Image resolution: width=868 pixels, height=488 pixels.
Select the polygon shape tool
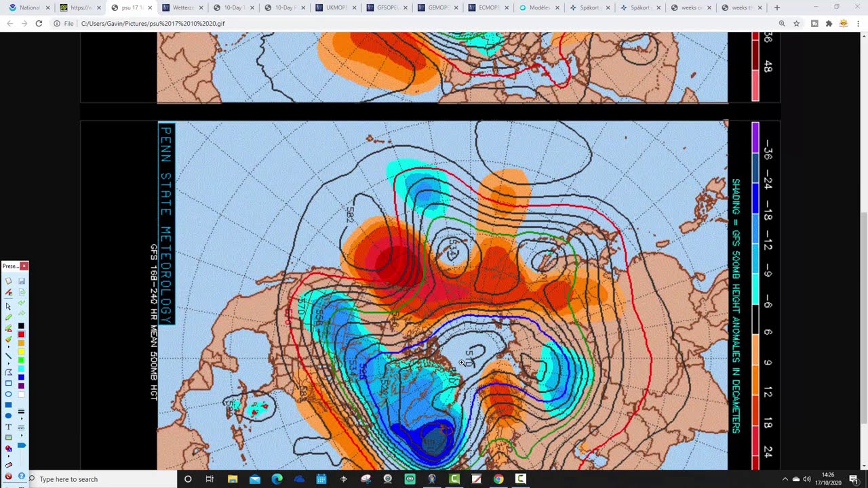click(x=8, y=372)
